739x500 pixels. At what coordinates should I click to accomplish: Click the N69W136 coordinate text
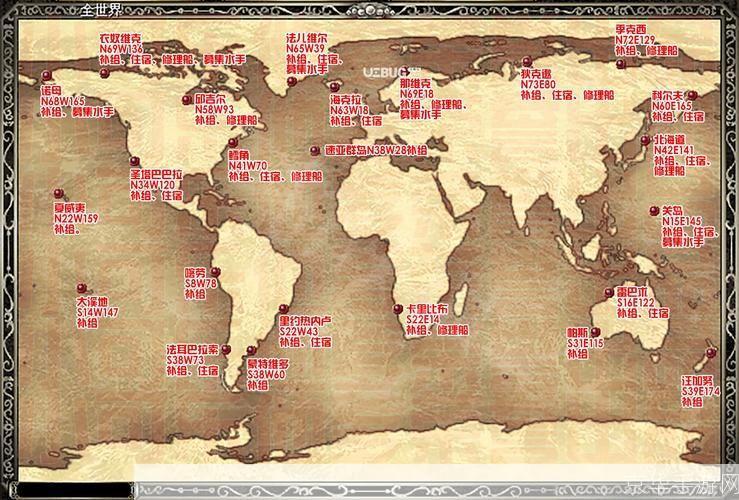pyautogui.click(x=121, y=49)
